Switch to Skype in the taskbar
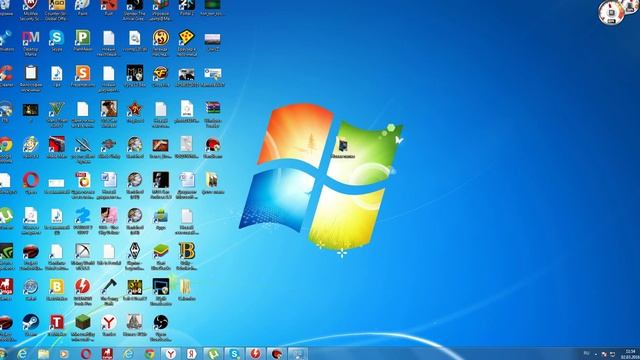The width and height of the screenshot is (640, 360). (x=234, y=354)
